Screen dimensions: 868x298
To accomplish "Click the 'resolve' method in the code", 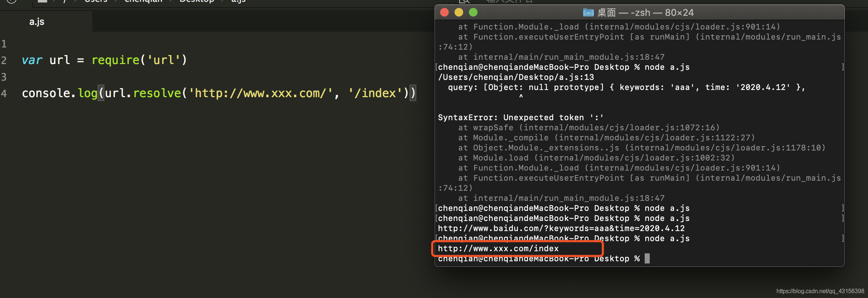I will pos(157,93).
